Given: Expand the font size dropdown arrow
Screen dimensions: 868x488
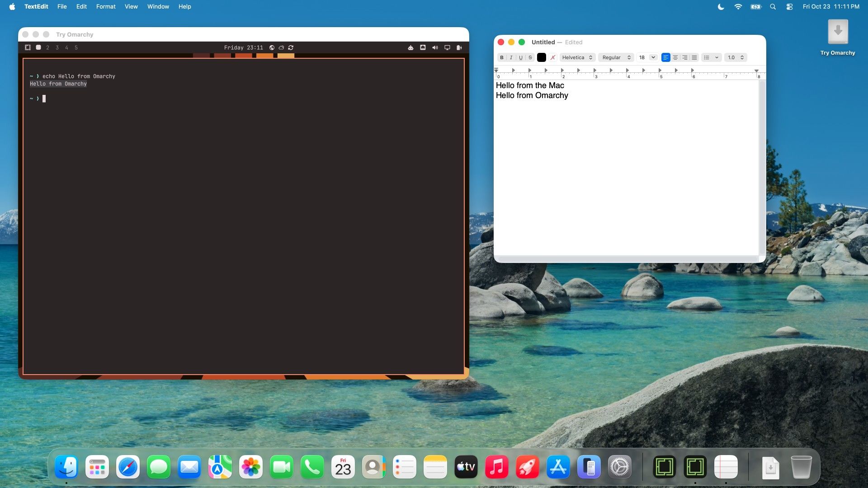Looking at the screenshot, I should (653, 57).
